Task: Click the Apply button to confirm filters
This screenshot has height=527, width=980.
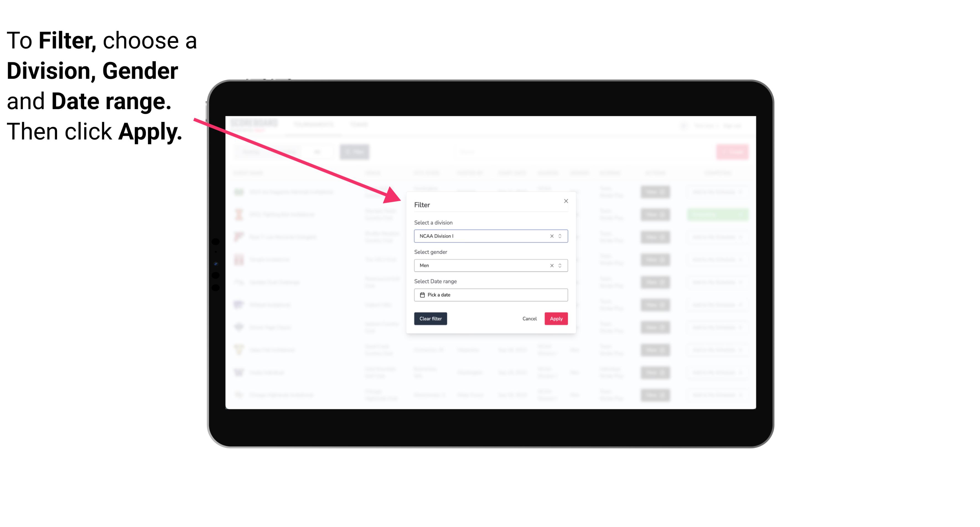Action: [x=555, y=319]
